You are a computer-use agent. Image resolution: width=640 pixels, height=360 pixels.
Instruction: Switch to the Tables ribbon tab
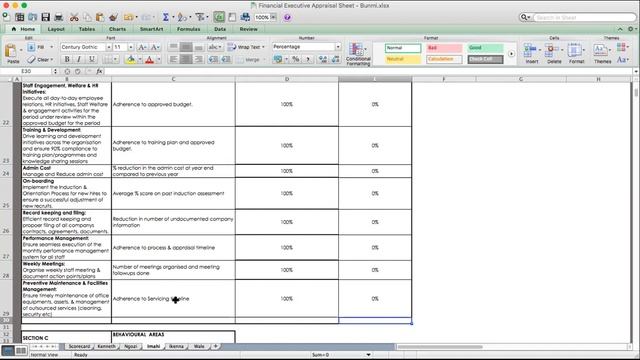pyautogui.click(x=87, y=29)
